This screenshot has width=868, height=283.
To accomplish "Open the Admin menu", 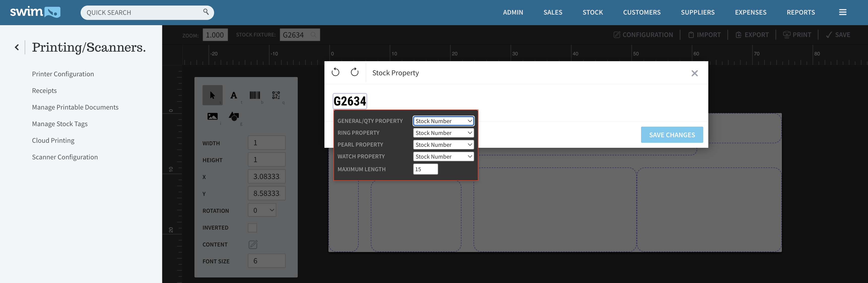I will coord(513,13).
